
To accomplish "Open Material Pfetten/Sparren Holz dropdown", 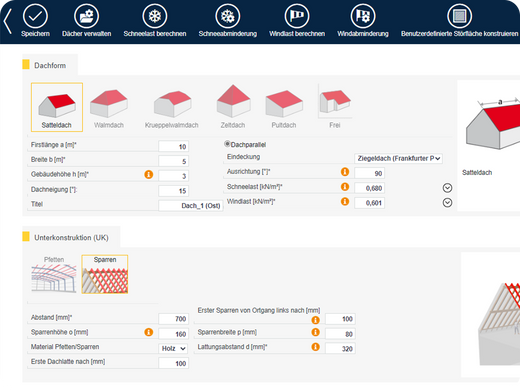I will click(173, 348).
